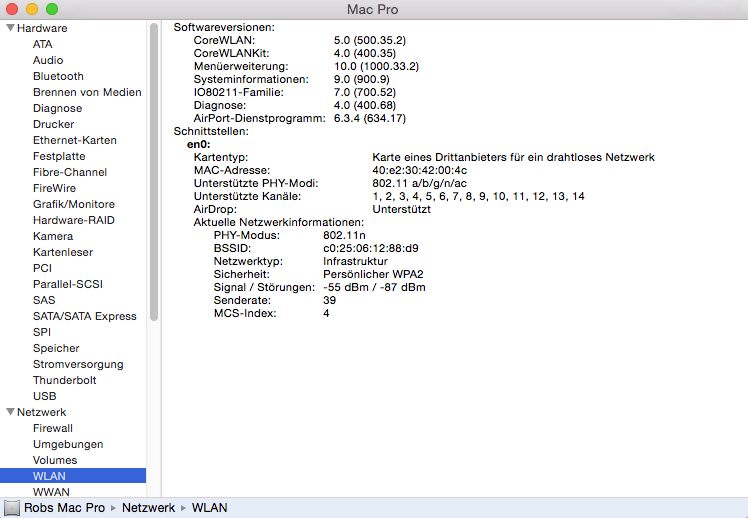Select FireWire in the sidebar
This screenshot has width=748, height=518.
click(x=54, y=188)
